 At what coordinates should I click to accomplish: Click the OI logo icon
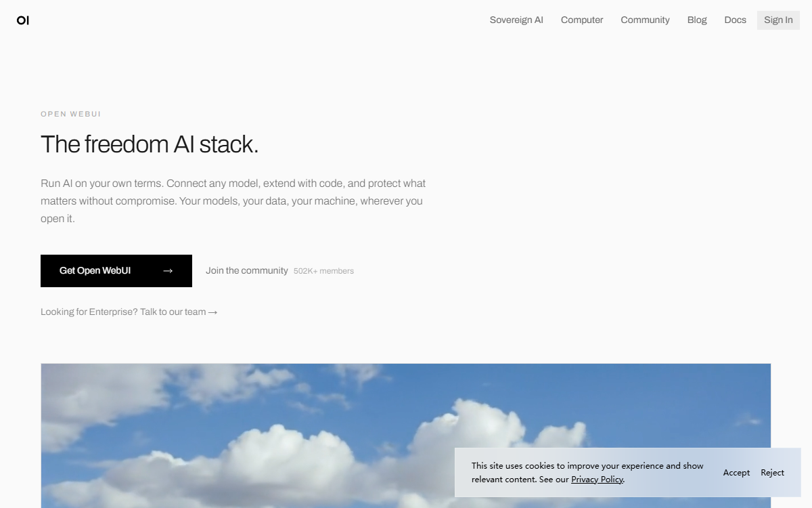click(23, 20)
